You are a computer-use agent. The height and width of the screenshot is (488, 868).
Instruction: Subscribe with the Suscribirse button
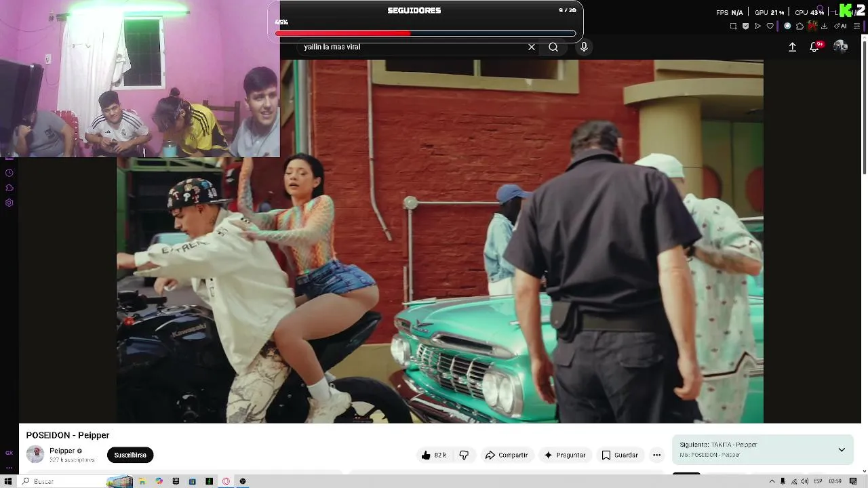click(x=130, y=455)
